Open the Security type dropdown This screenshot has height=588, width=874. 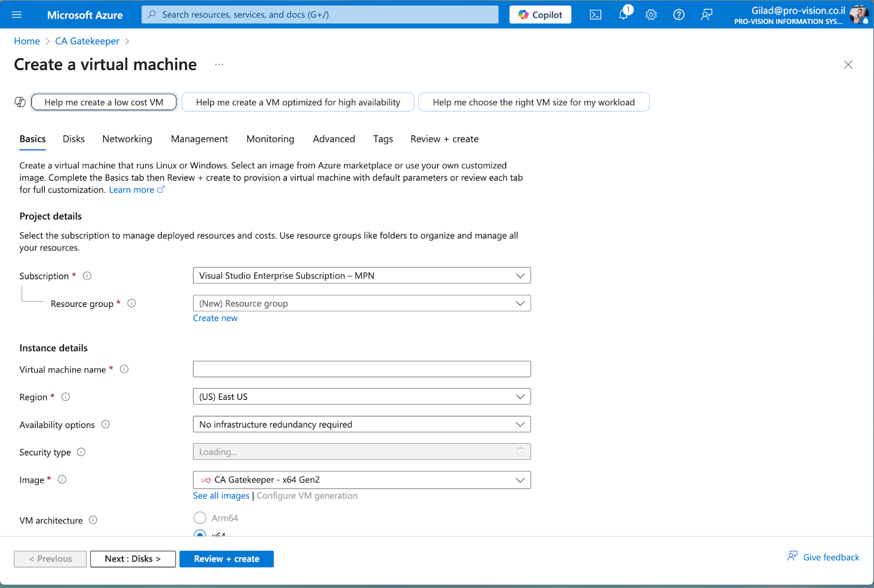[x=362, y=452]
